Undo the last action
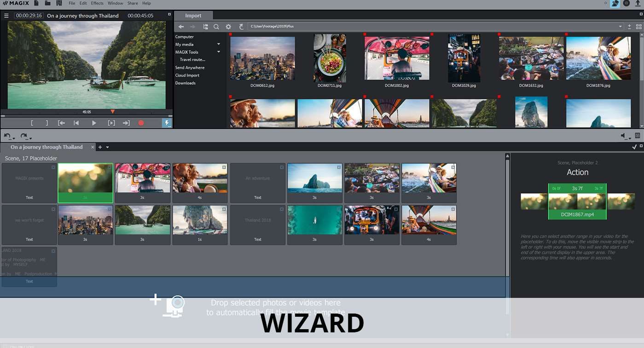The width and height of the screenshot is (644, 348). pyautogui.click(x=8, y=137)
